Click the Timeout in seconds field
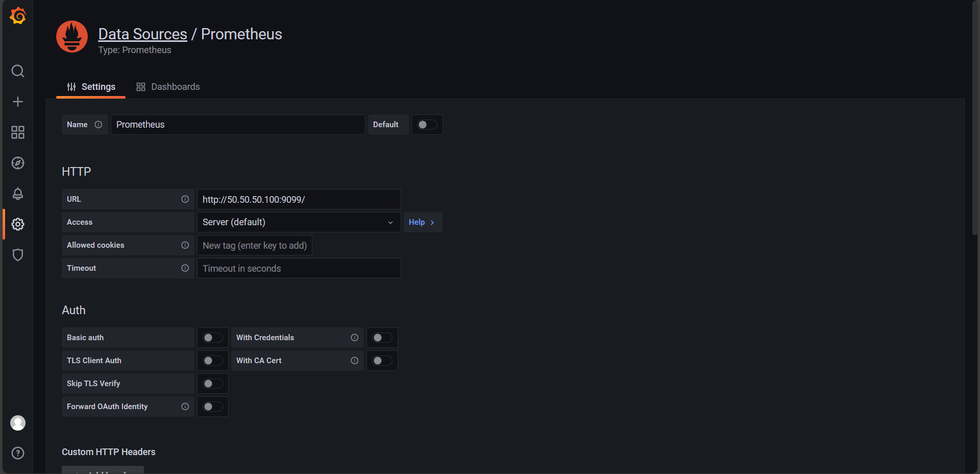The width and height of the screenshot is (980, 474). point(299,268)
